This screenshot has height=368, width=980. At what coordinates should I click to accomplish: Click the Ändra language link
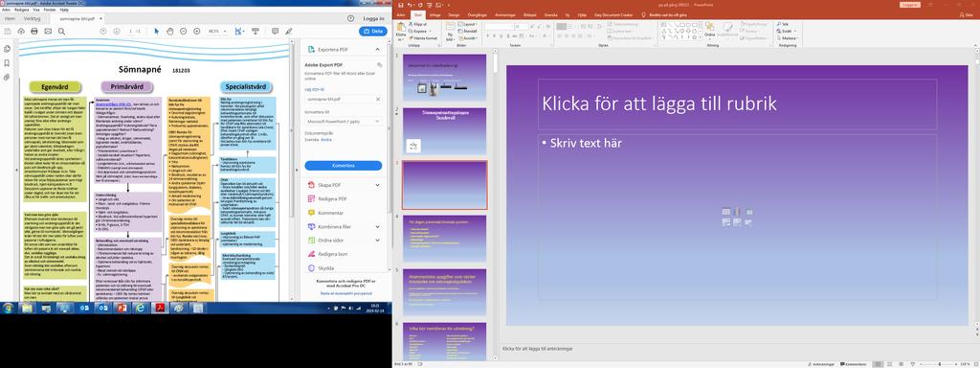325,140
